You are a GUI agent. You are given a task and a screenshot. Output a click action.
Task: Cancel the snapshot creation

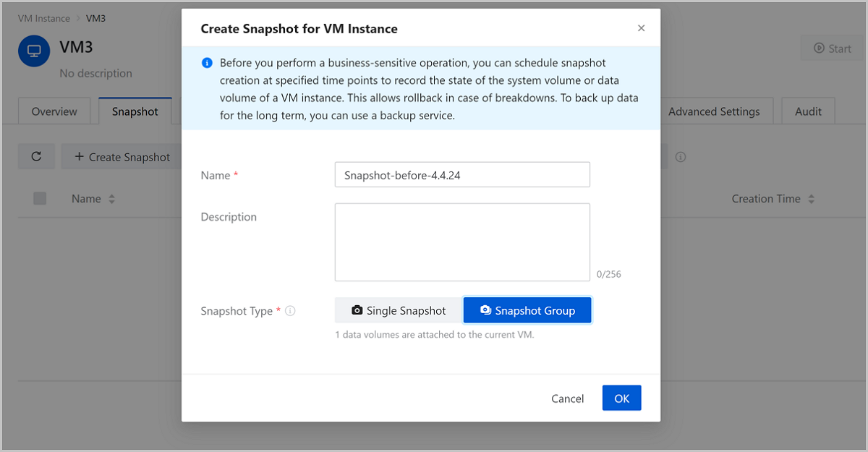pyautogui.click(x=567, y=398)
